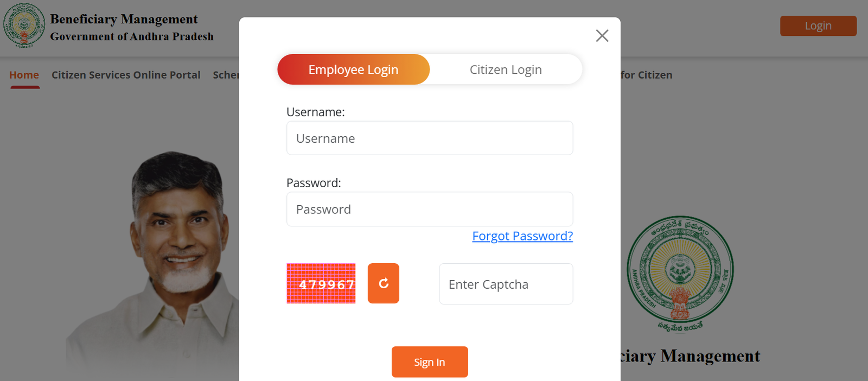Switch to the Citizen Login tab
Screen dimensions: 868x381
point(506,69)
